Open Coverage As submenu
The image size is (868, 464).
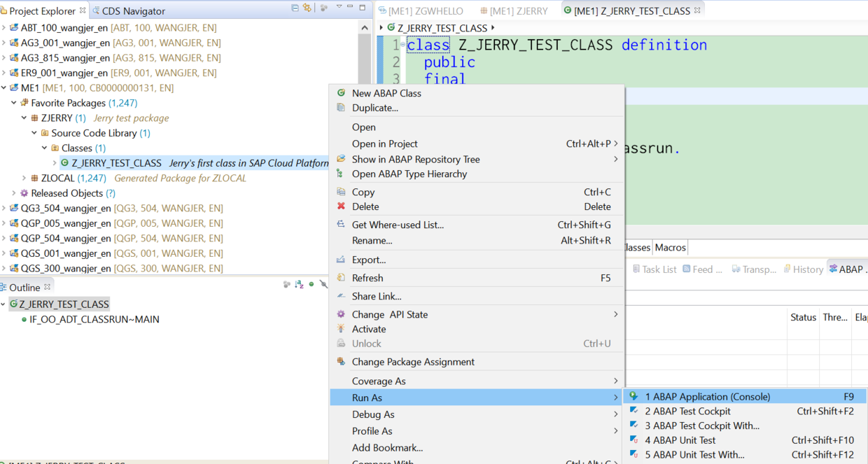[477, 381]
